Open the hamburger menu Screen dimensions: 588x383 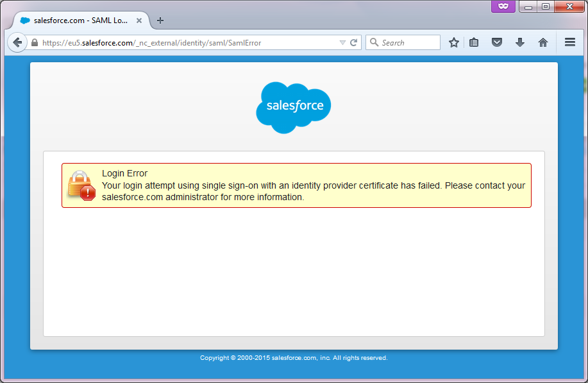[x=569, y=42]
